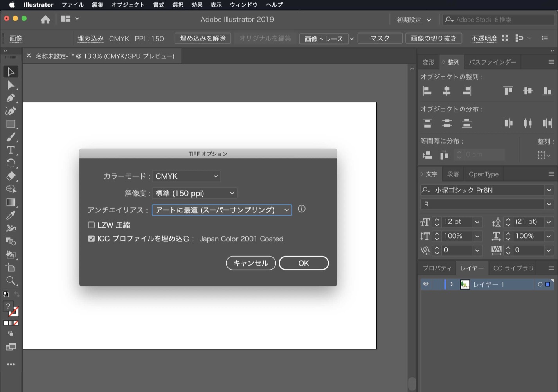Image resolution: width=558 pixels, height=392 pixels.
Task: Click OK in TIFF オプション dialog
Action: coord(304,263)
